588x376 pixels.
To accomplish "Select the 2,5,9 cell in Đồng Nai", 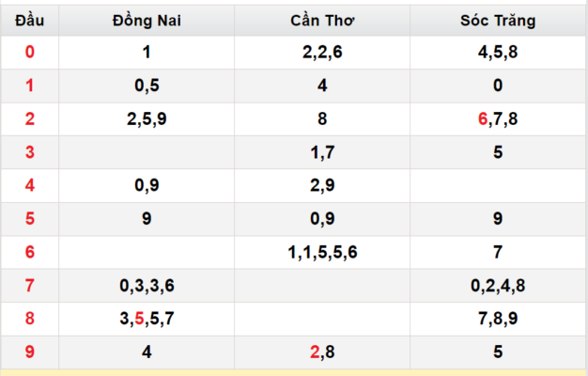I will (x=147, y=119).
